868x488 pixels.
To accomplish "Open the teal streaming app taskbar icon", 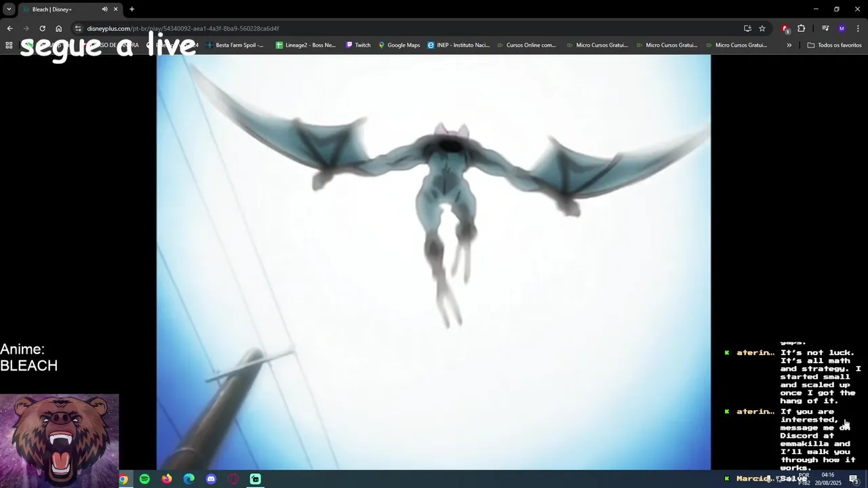I will coord(255,479).
